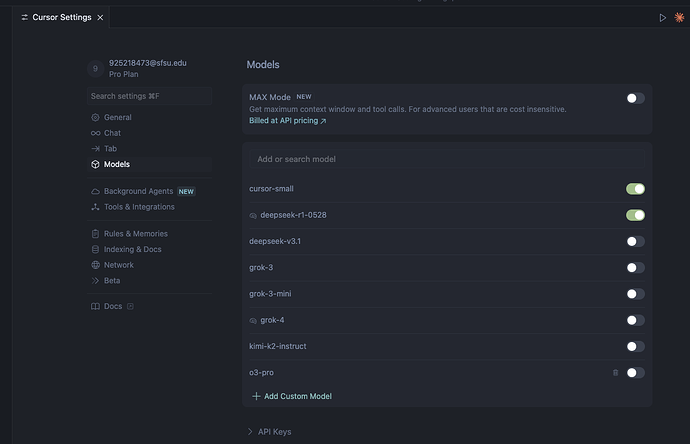Select the Cursor Settings tab
Image resolution: width=690 pixels, height=444 pixels.
click(61, 17)
